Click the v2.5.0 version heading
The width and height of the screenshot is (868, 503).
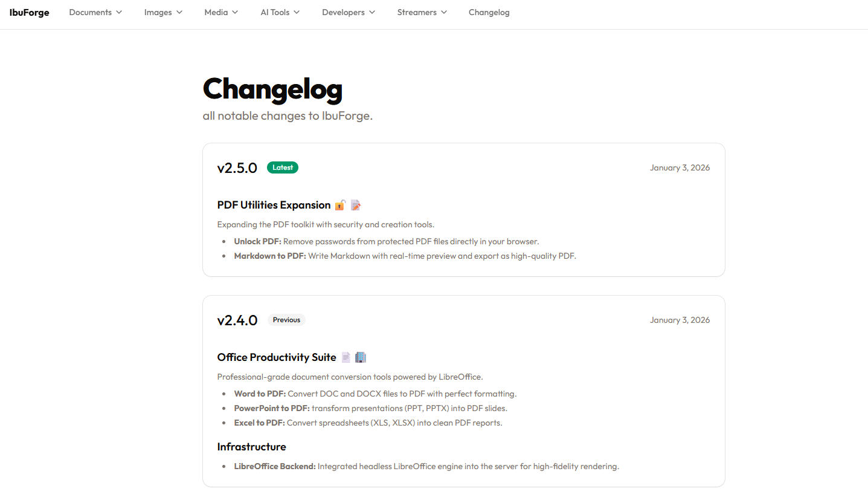click(237, 167)
